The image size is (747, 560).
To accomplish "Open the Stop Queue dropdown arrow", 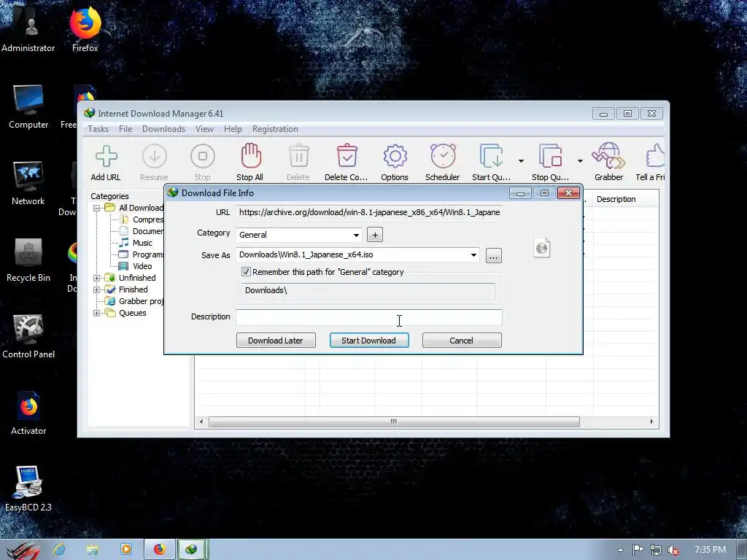I will [x=580, y=161].
